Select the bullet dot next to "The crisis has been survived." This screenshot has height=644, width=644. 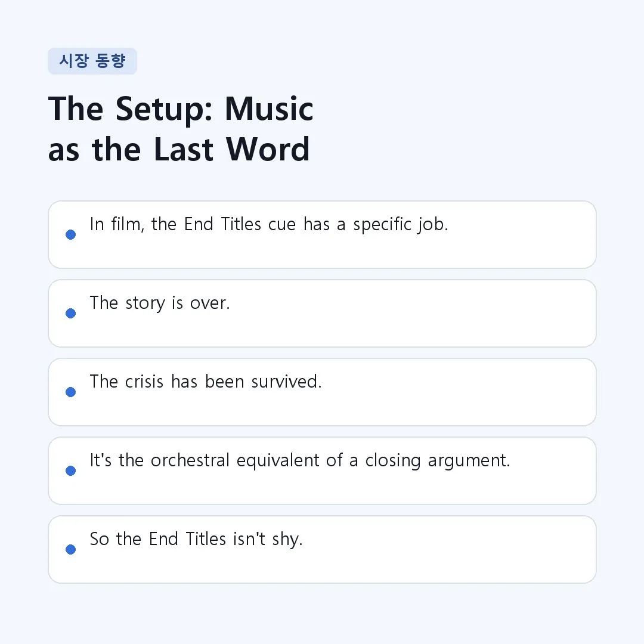pyautogui.click(x=70, y=392)
